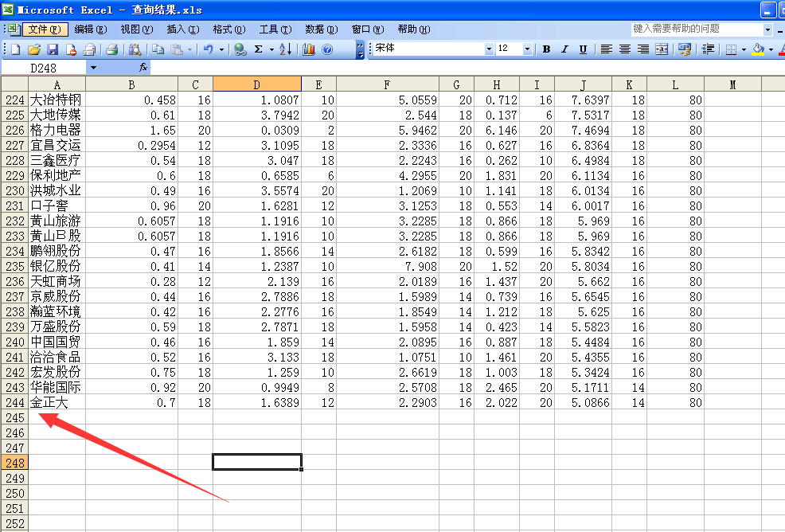Toggle Bold formatting
785x532 pixels.
(546, 49)
